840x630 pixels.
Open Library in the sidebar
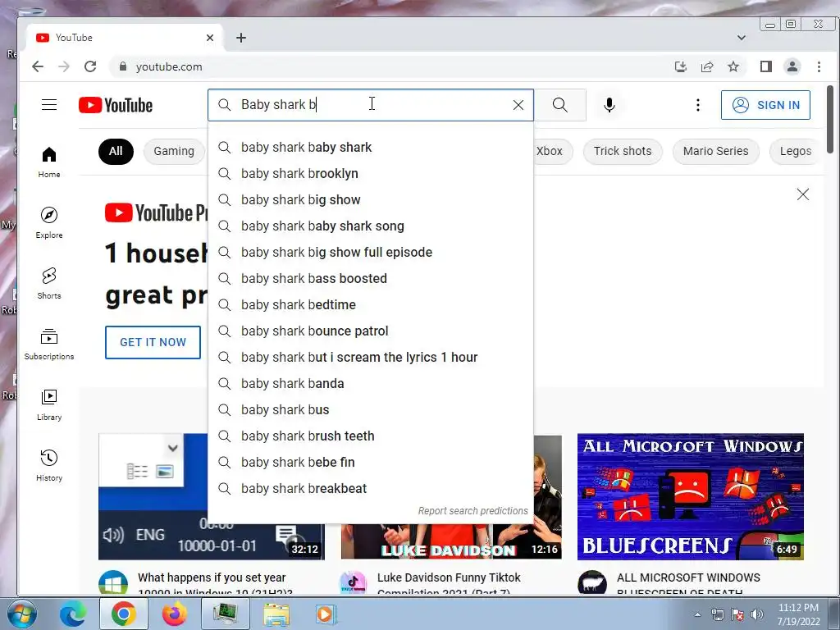tap(49, 405)
